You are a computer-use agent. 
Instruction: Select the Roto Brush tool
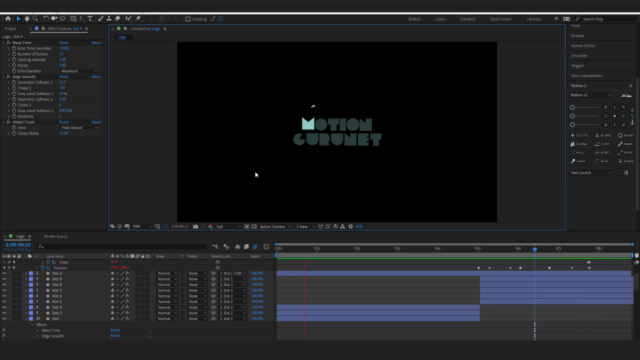click(129, 19)
